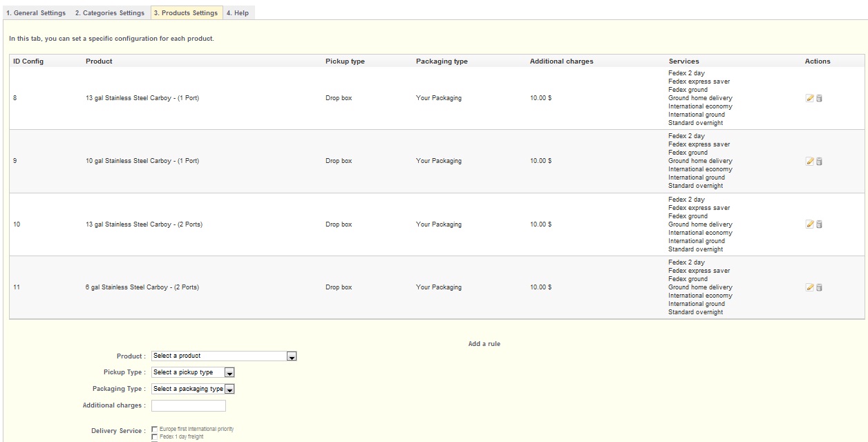Viewport: 868px width, 442px height.
Task: Edit the 6 gal Stainless Steel Carboy rule
Action: coord(810,287)
